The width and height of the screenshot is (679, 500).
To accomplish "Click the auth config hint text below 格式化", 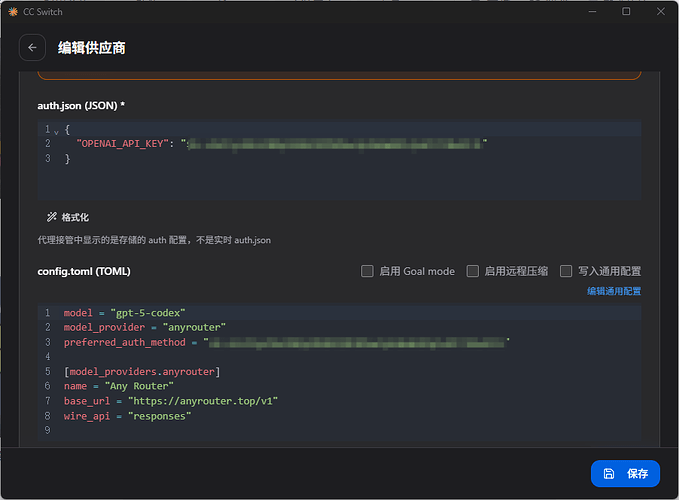I will (154, 240).
